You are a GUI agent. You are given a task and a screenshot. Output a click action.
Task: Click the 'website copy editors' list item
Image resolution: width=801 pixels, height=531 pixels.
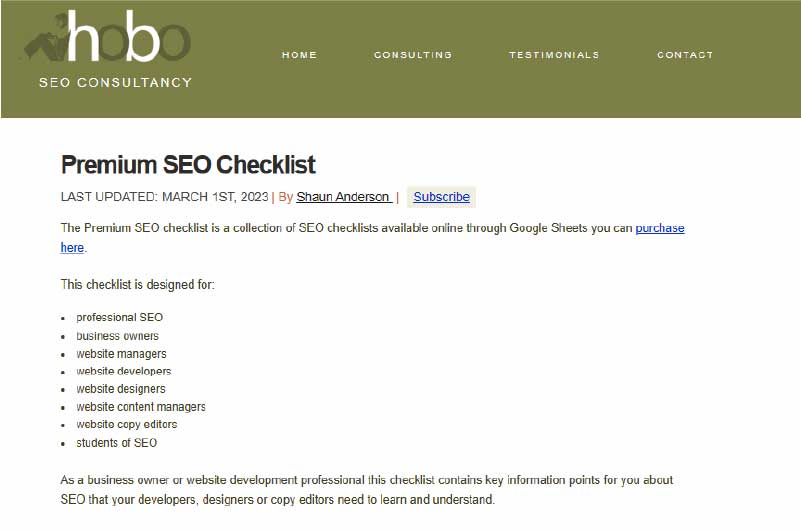click(x=127, y=425)
